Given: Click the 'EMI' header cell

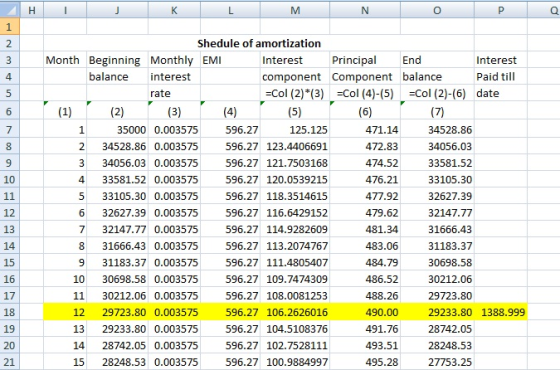Looking at the screenshot, I should pyautogui.click(x=230, y=60).
